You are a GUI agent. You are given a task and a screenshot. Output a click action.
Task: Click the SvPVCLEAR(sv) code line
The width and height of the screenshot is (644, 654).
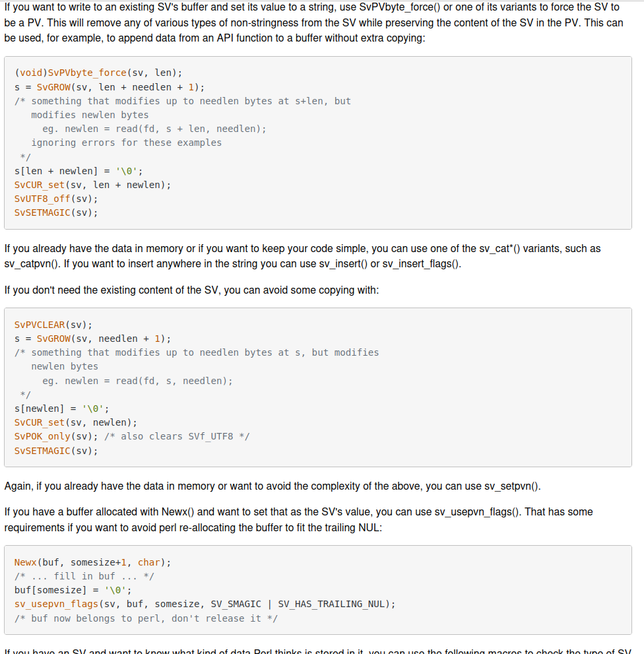[53, 325]
